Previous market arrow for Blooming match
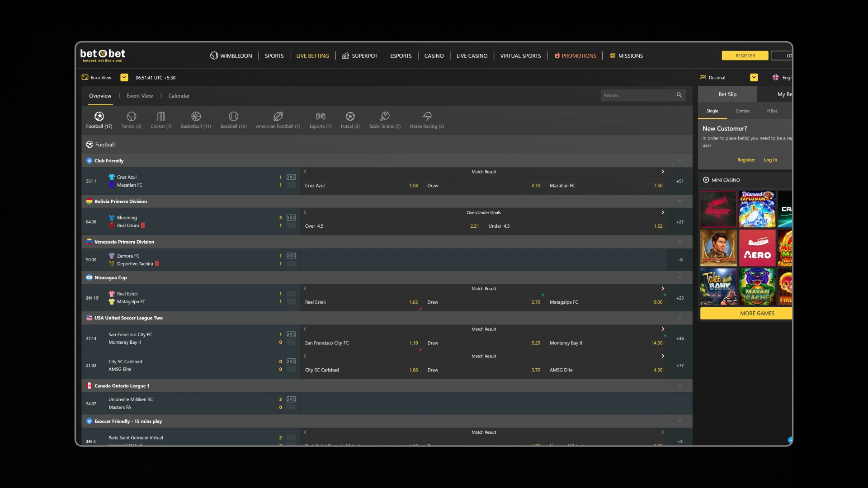 (x=305, y=212)
